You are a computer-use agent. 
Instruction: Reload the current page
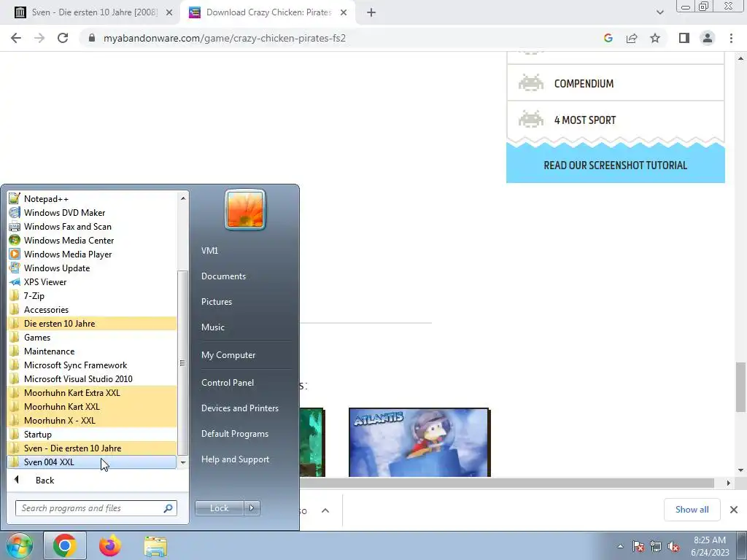[x=63, y=38]
